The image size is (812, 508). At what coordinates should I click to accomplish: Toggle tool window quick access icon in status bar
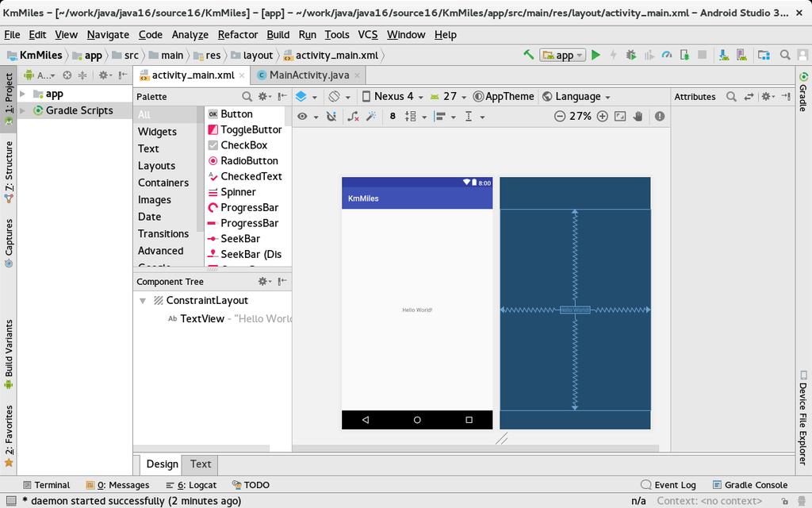coord(10,501)
